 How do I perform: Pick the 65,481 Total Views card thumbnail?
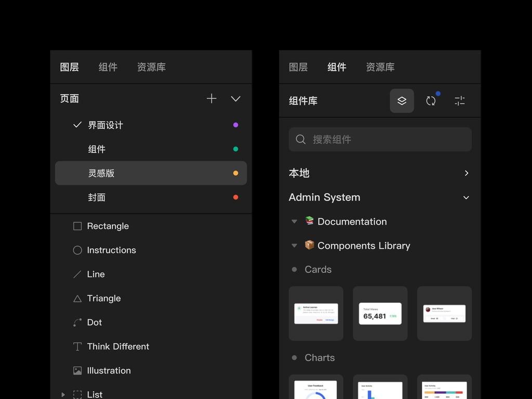pyautogui.click(x=380, y=313)
